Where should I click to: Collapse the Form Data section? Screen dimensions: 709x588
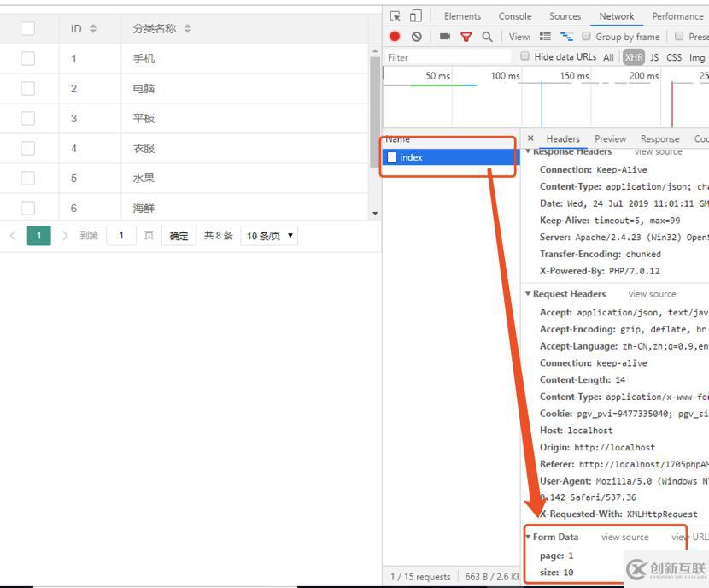point(529,538)
